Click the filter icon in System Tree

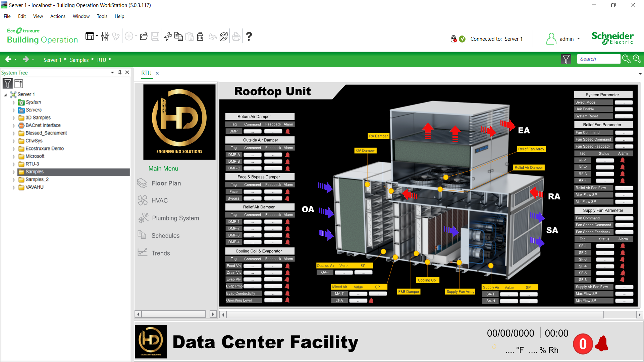[7, 83]
